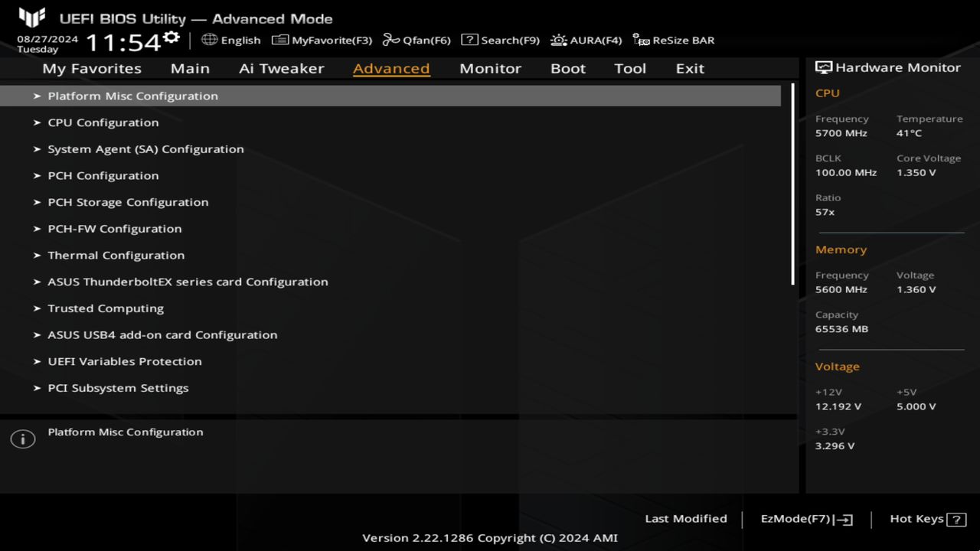Click the settings gear icon beside the clock
The height and width of the screenshot is (551, 980).
click(171, 37)
